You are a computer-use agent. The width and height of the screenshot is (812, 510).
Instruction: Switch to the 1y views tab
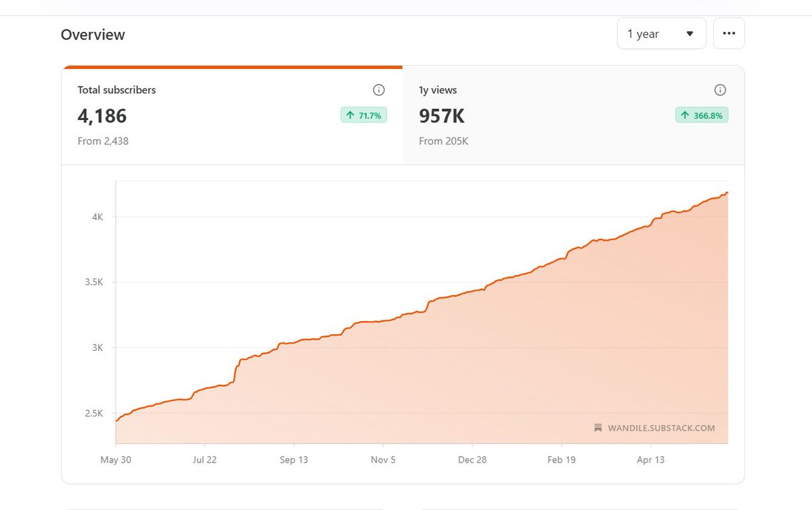click(x=574, y=115)
